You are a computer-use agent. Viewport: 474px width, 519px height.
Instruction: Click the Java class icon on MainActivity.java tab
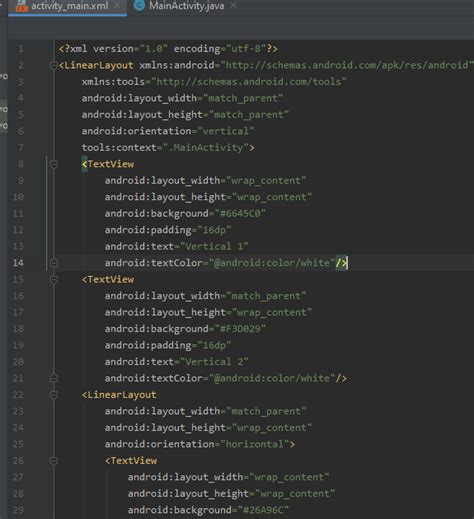139,6
